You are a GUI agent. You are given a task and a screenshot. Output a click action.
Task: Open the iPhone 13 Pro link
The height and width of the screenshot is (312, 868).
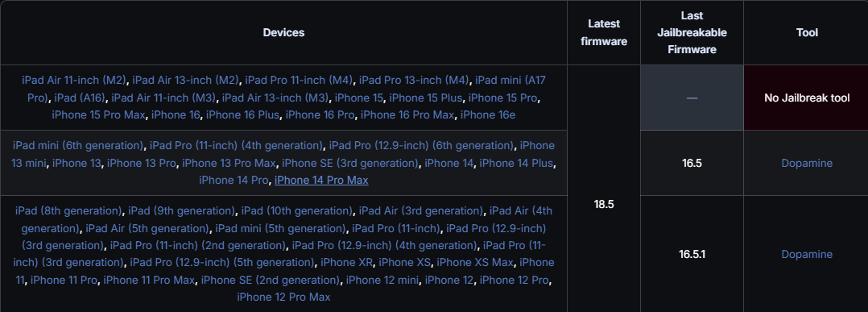(x=142, y=163)
